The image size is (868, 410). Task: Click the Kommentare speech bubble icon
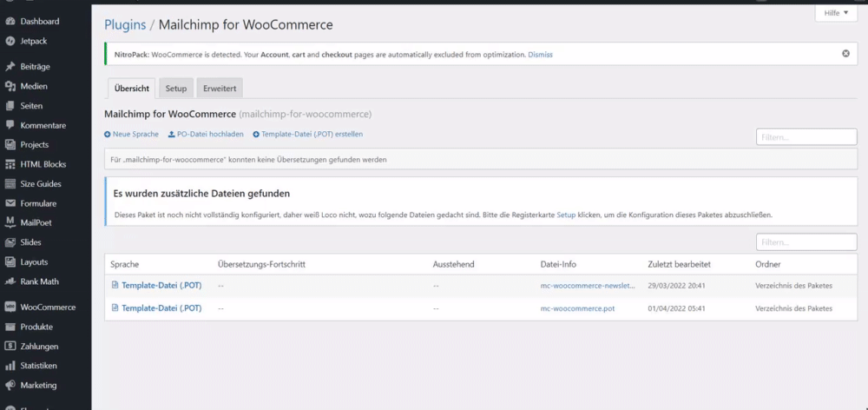pyautogui.click(x=10, y=125)
